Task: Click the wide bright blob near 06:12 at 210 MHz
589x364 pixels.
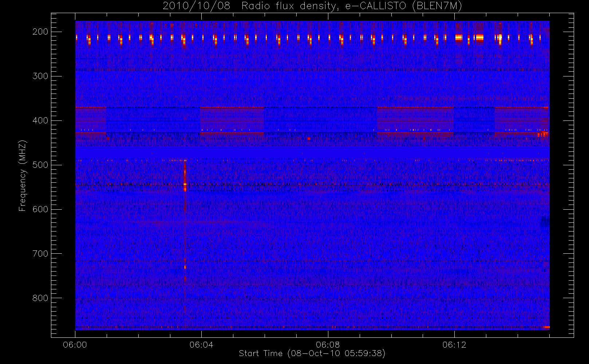Action: coord(459,37)
